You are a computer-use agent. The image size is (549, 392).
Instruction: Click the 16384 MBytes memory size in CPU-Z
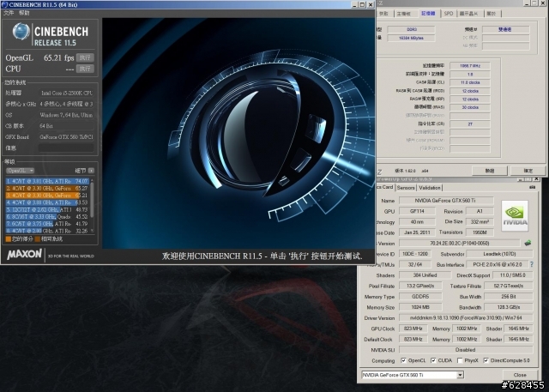(411, 38)
